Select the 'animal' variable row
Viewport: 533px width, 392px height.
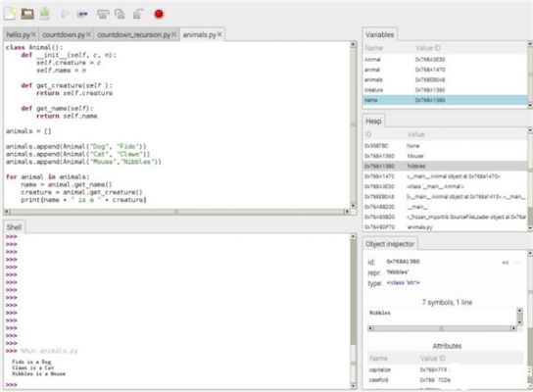[445, 70]
